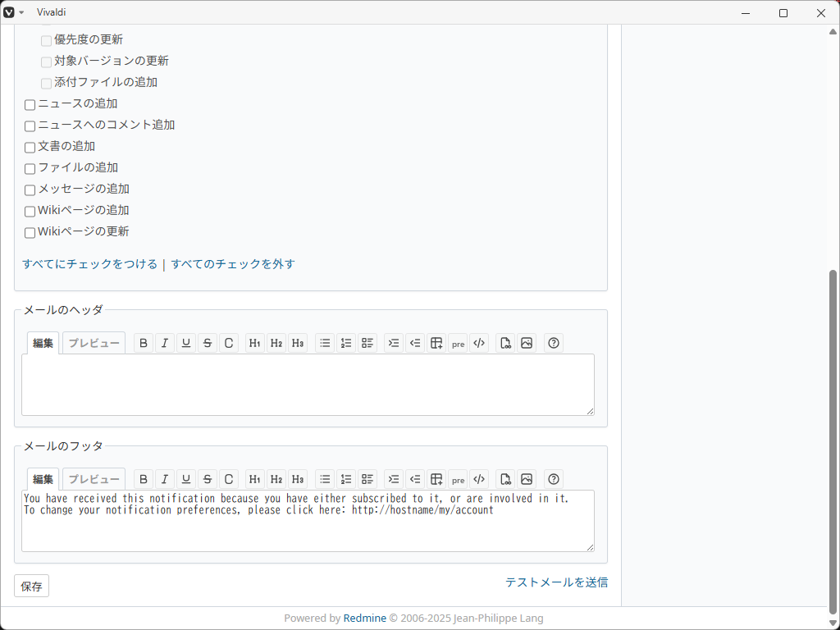Screen dimensions: 840x630
Task: Switch to the プレビュー tab of the mail header
Action: (x=93, y=343)
